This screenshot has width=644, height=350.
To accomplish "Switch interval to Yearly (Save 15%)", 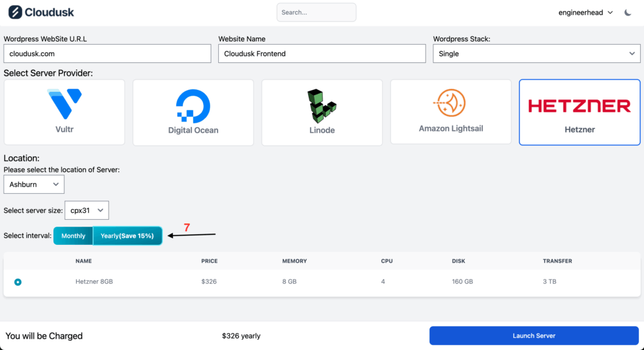I will pyautogui.click(x=127, y=236).
